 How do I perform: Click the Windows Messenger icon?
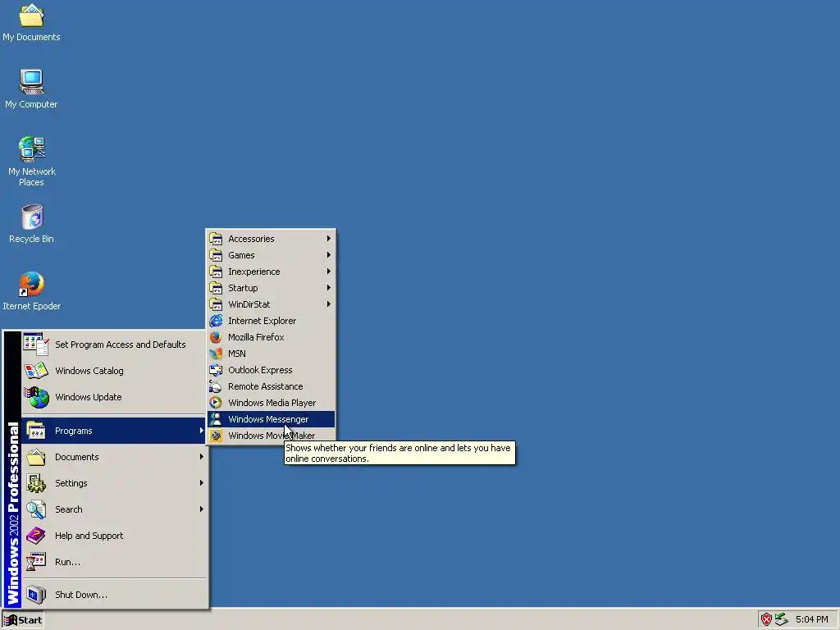[x=216, y=419]
